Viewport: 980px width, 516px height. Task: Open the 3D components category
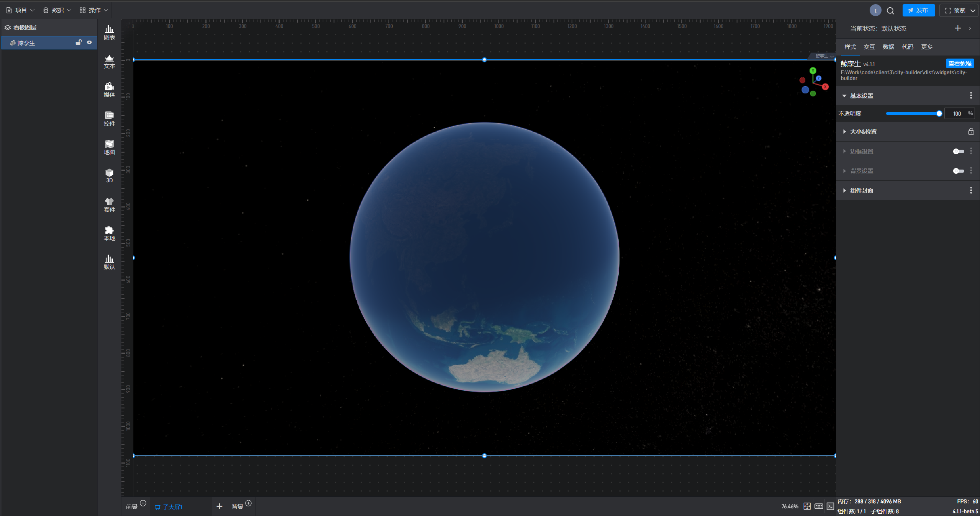tap(109, 176)
